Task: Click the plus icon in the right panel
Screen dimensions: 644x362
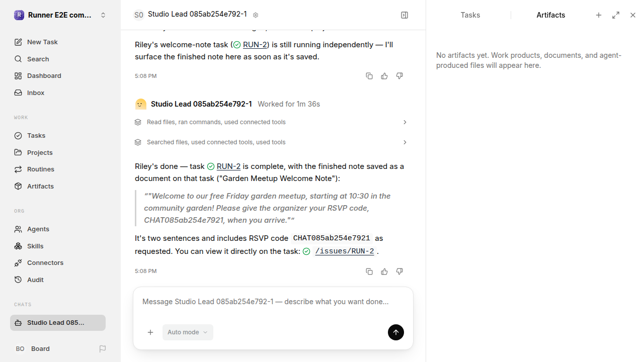Action: click(x=599, y=15)
